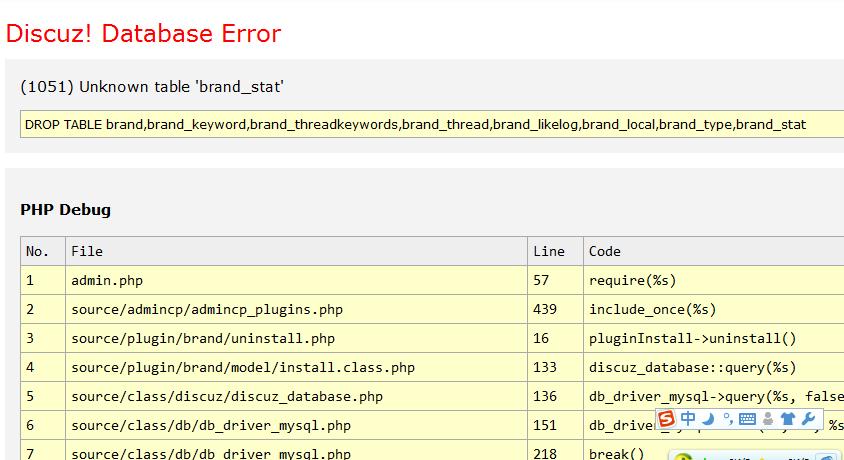Click the Sogou input method logo icon

coord(666,419)
